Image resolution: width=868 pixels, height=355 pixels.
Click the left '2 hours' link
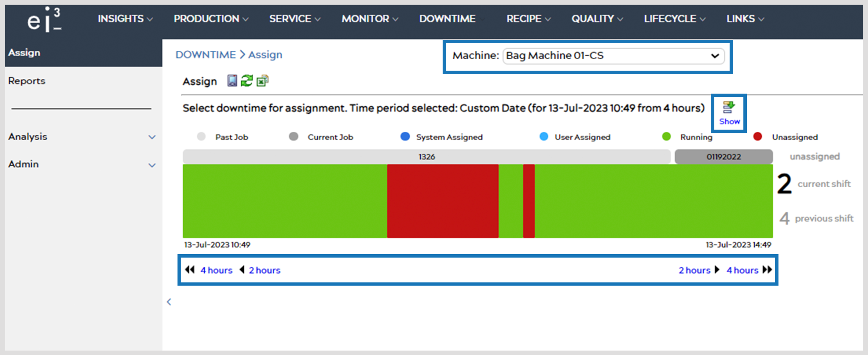[264, 270]
